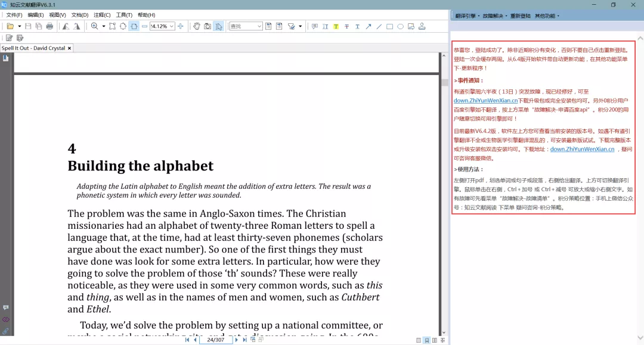Toggle the text selection cursor tool
This screenshot has height=345, width=644.
pos(218,26)
